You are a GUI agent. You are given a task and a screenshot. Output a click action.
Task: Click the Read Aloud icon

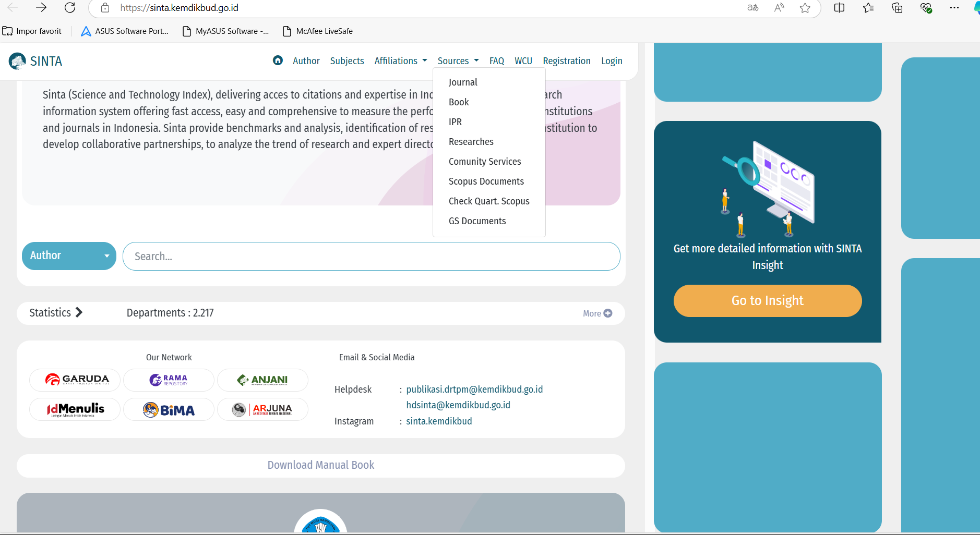(779, 8)
